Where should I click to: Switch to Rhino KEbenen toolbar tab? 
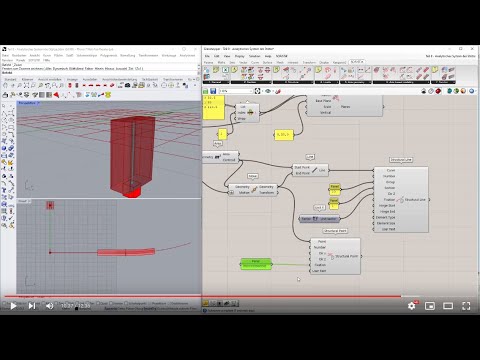[27, 79]
